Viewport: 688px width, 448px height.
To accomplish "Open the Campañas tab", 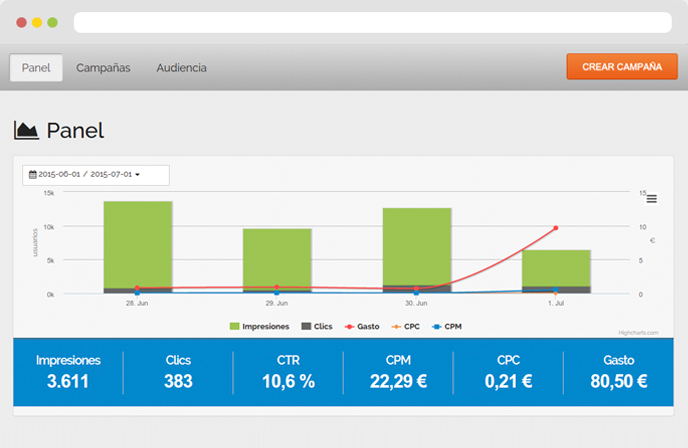I will pyautogui.click(x=103, y=68).
